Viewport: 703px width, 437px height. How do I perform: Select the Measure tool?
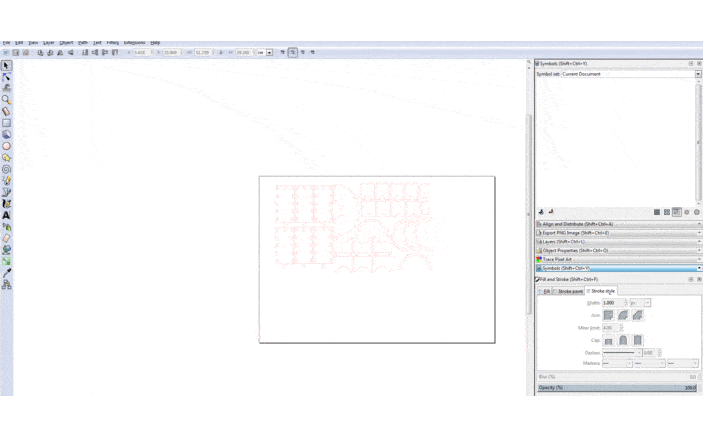click(6, 111)
